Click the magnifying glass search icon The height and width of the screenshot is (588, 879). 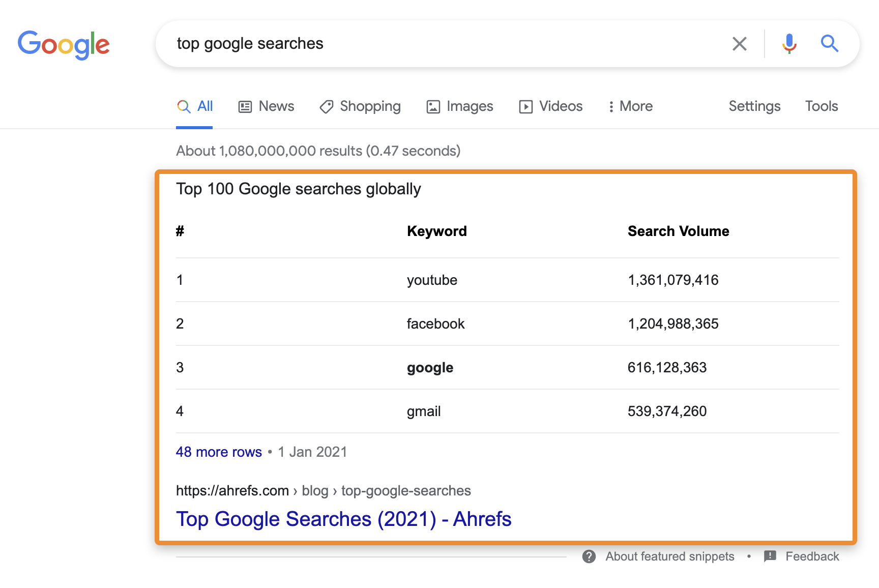click(829, 44)
